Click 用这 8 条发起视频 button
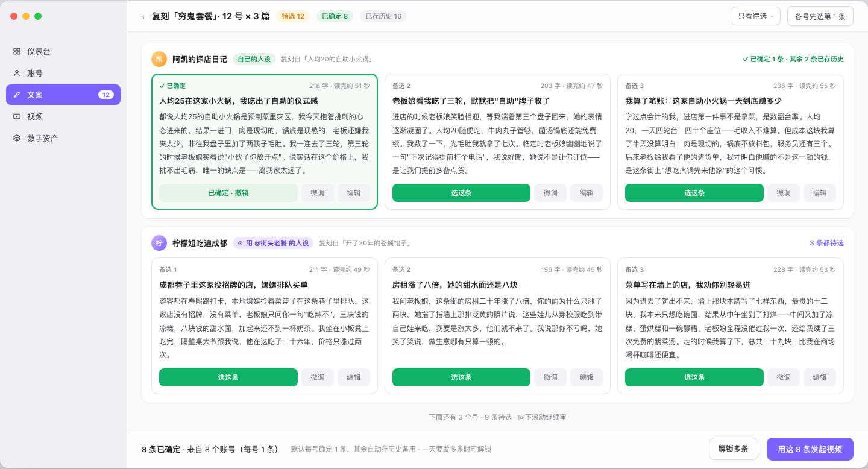This screenshot has height=469, width=868. 810,449
